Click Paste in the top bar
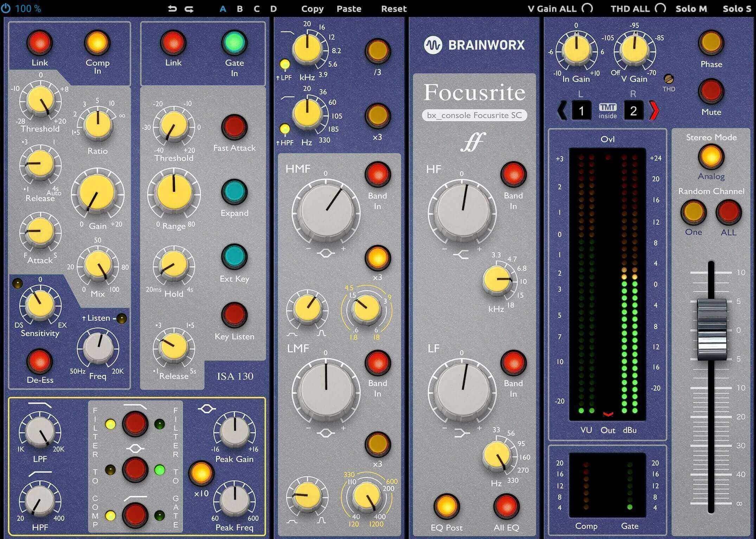 [349, 9]
